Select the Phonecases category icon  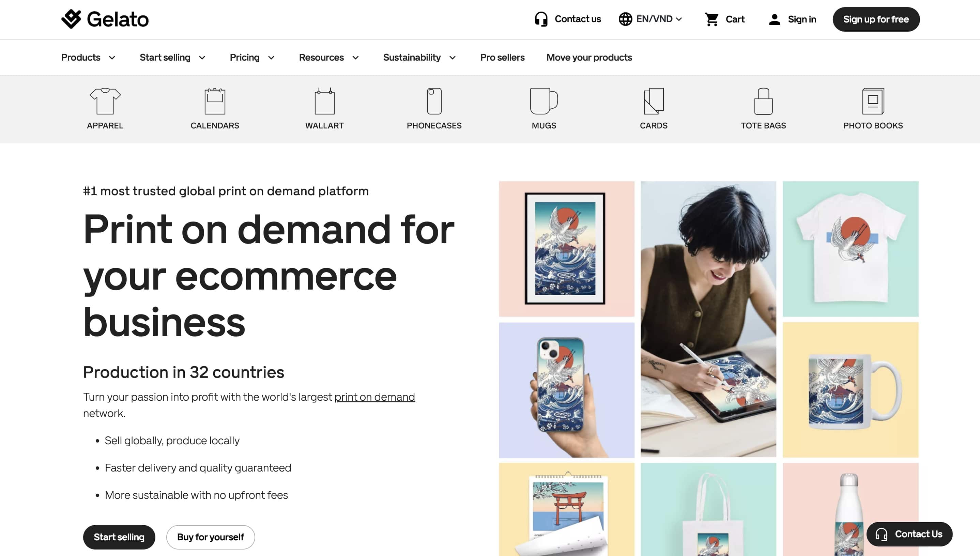pyautogui.click(x=434, y=101)
